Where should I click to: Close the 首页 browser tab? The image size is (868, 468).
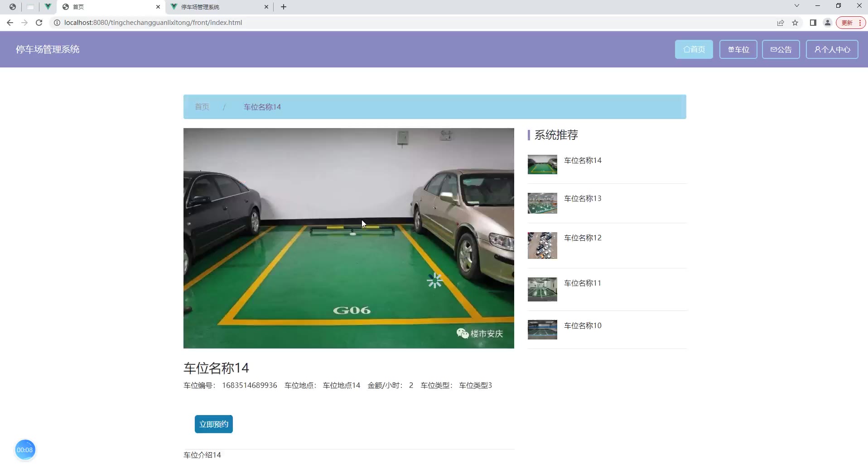[158, 7]
